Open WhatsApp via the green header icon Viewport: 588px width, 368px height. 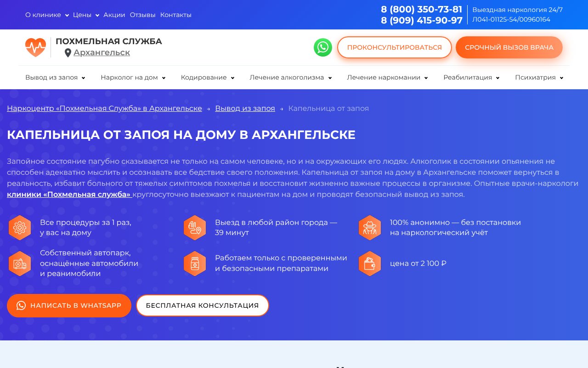(323, 47)
